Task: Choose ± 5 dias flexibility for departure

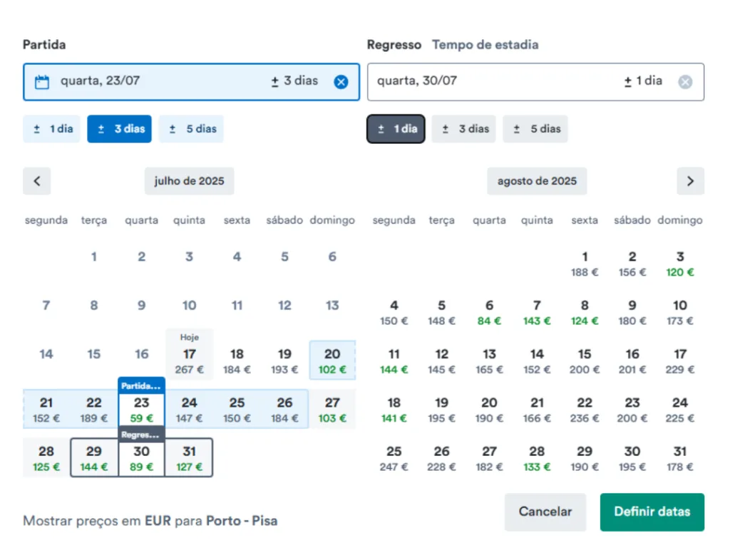Action: click(191, 129)
